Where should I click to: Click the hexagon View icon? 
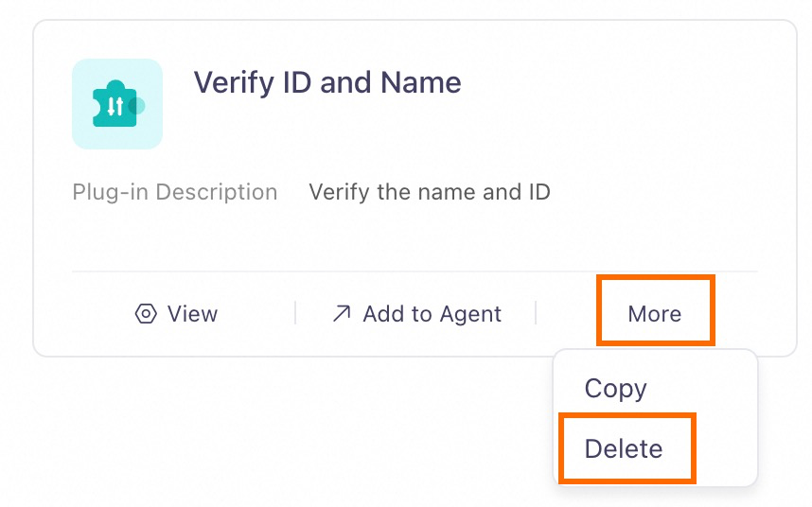(x=146, y=313)
